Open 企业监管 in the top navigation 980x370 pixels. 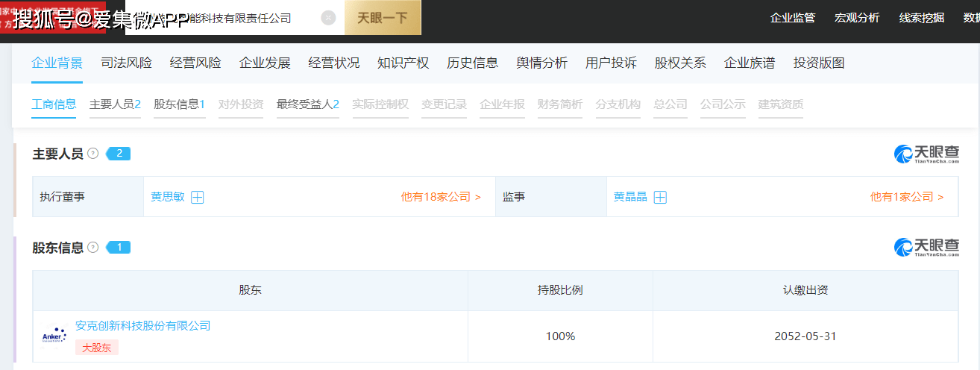793,18
